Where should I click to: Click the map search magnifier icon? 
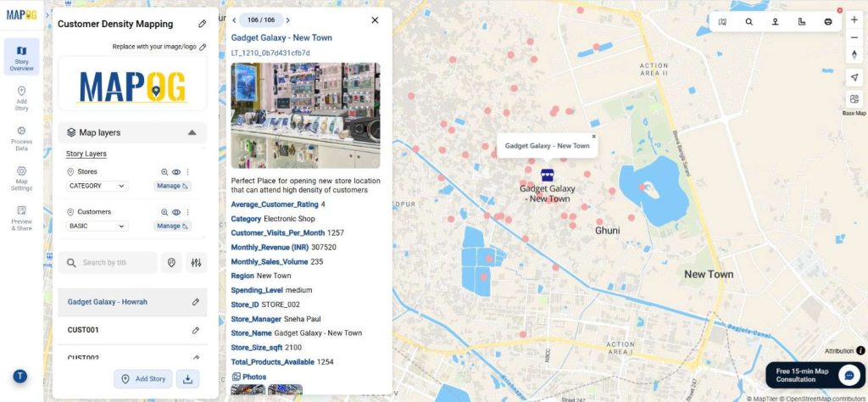pyautogui.click(x=748, y=22)
